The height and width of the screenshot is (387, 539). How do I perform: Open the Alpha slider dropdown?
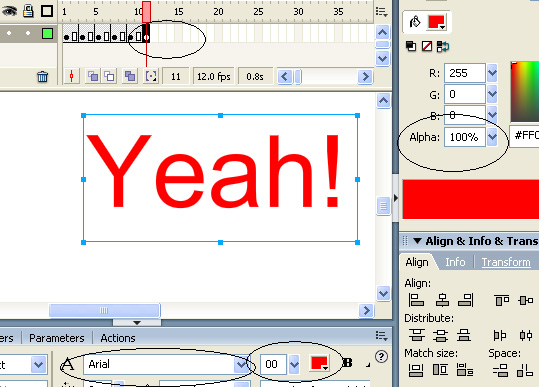pyautogui.click(x=492, y=137)
